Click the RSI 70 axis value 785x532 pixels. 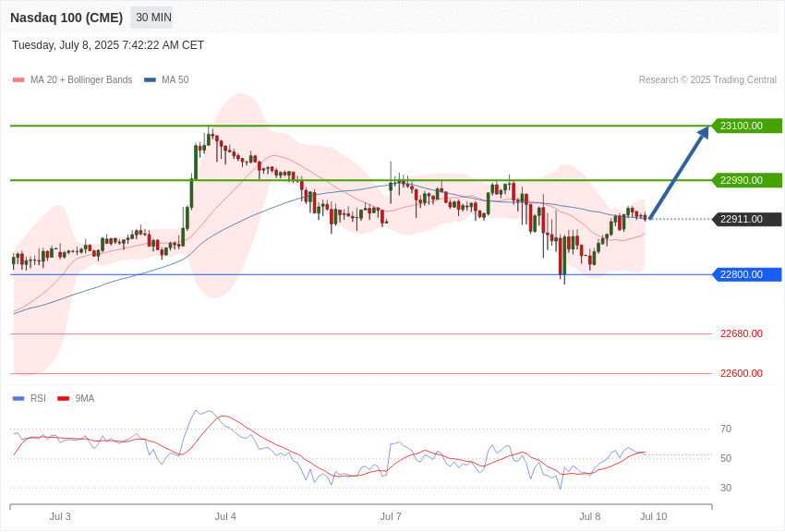(726, 429)
